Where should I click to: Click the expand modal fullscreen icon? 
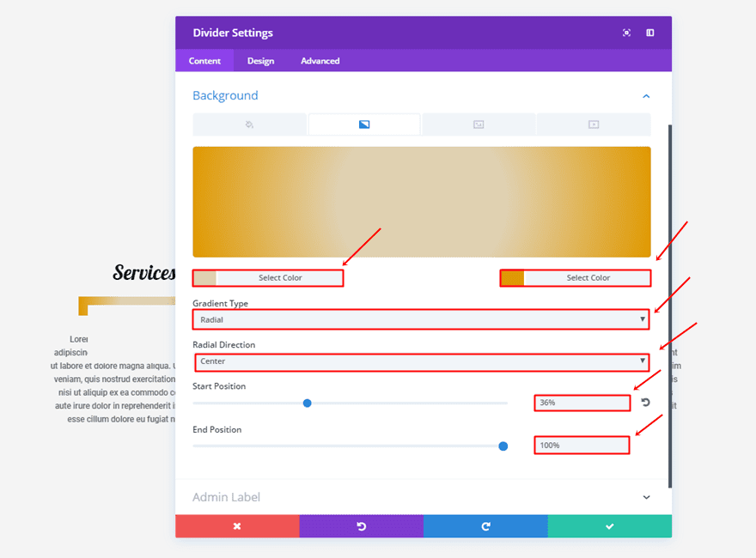click(x=626, y=33)
